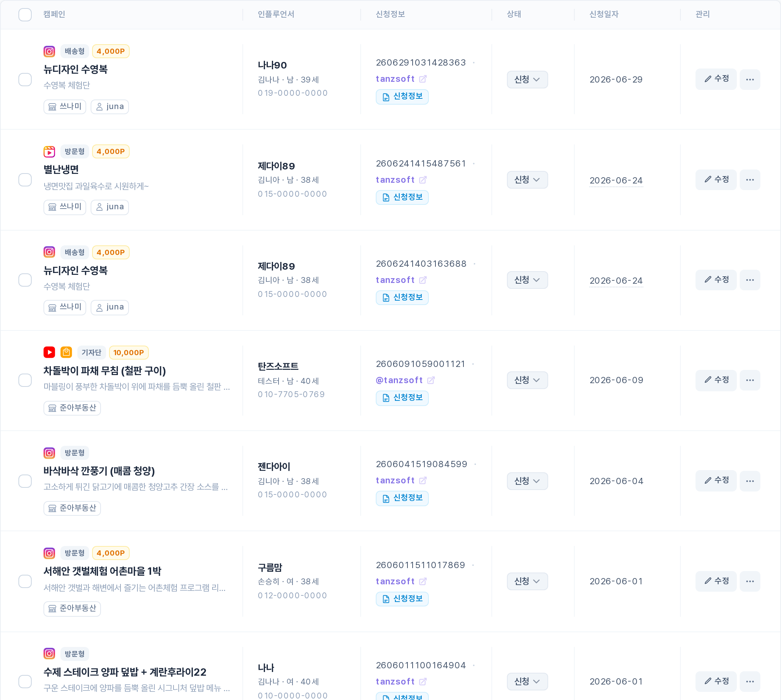Click the Instagram icon on the 수제 스테이크 양파 덮밥 row
781x700 pixels.
tap(49, 654)
